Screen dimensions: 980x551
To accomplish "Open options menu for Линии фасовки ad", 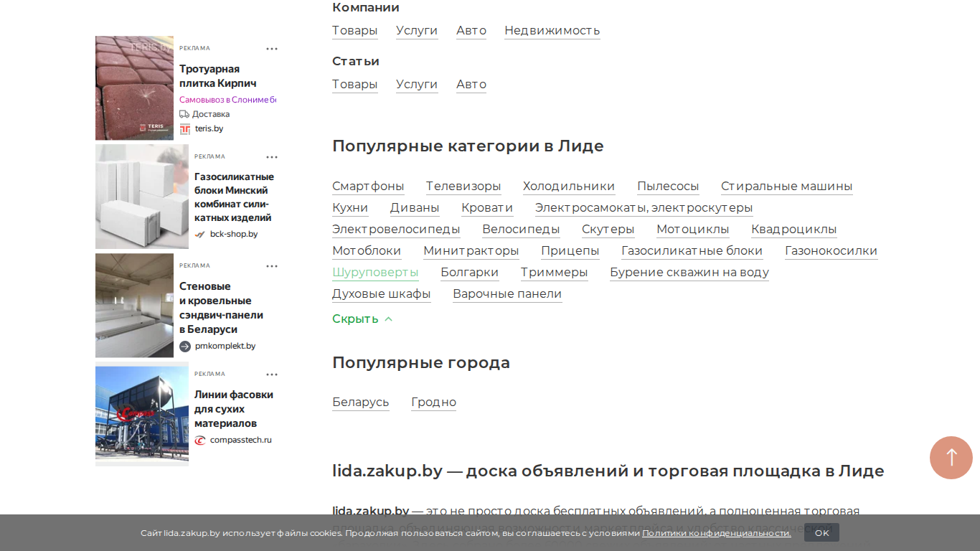I will click(272, 375).
